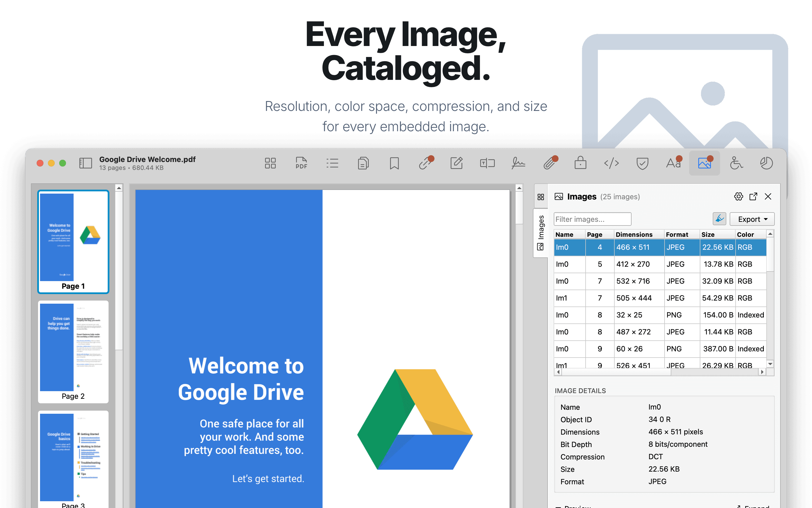Image resolution: width=812 pixels, height=508 pixels.
Task: Pop out the Images panel window
Action: pyautogui.click(x=753, y=196)
